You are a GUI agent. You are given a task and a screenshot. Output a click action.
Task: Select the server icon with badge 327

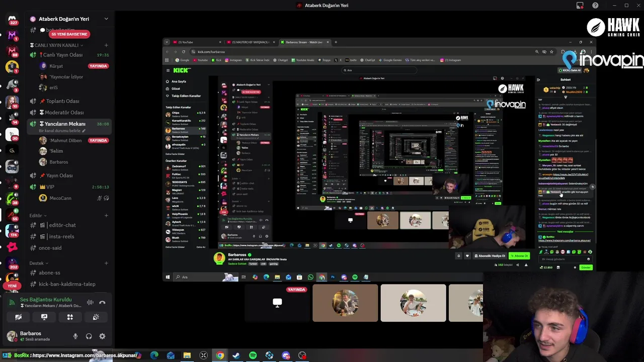point(12,19)
